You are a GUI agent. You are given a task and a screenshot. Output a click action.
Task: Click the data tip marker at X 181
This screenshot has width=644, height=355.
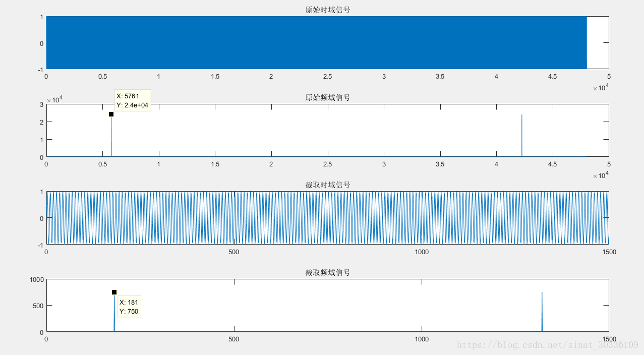tap(114, 292)
